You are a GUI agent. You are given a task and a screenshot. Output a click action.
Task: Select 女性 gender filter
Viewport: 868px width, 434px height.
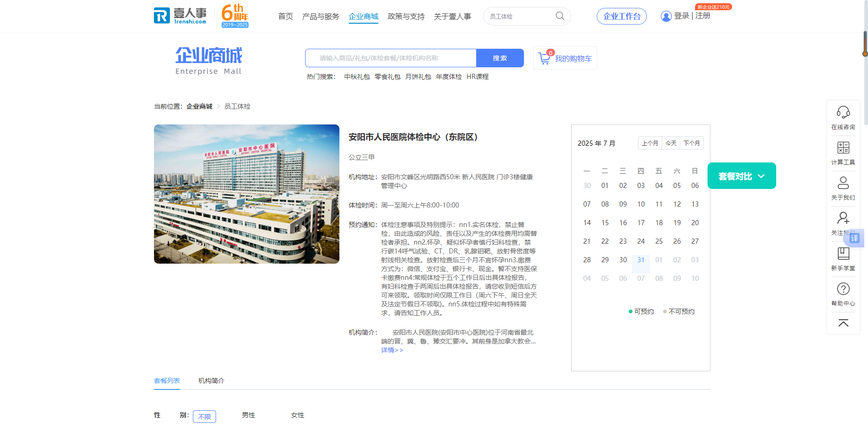pyautogui.click(x=298, y=415)
